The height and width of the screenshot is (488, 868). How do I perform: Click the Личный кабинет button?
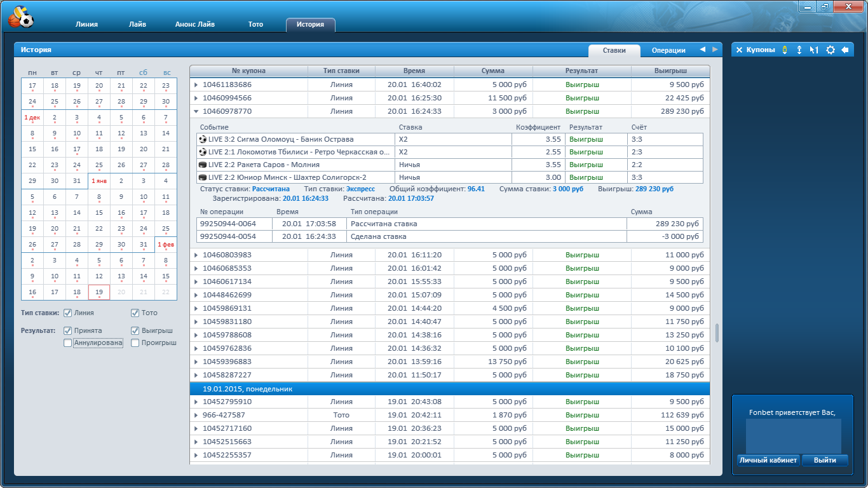click(x=768, y=460)
